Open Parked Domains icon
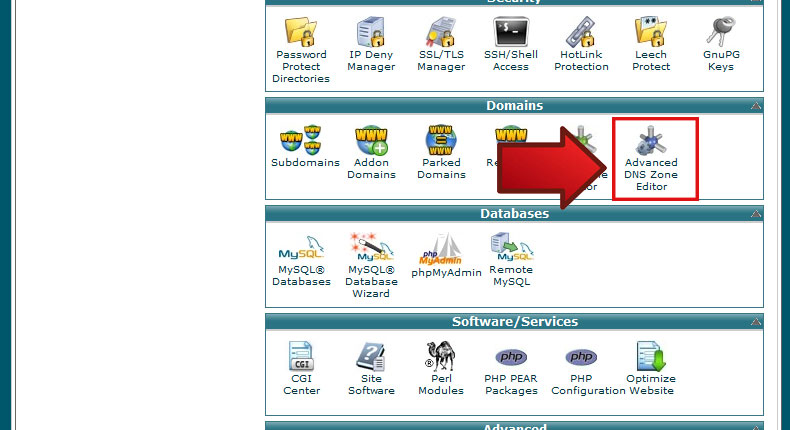The width and height of the screenshot is (790, 430). pos(441,140)
